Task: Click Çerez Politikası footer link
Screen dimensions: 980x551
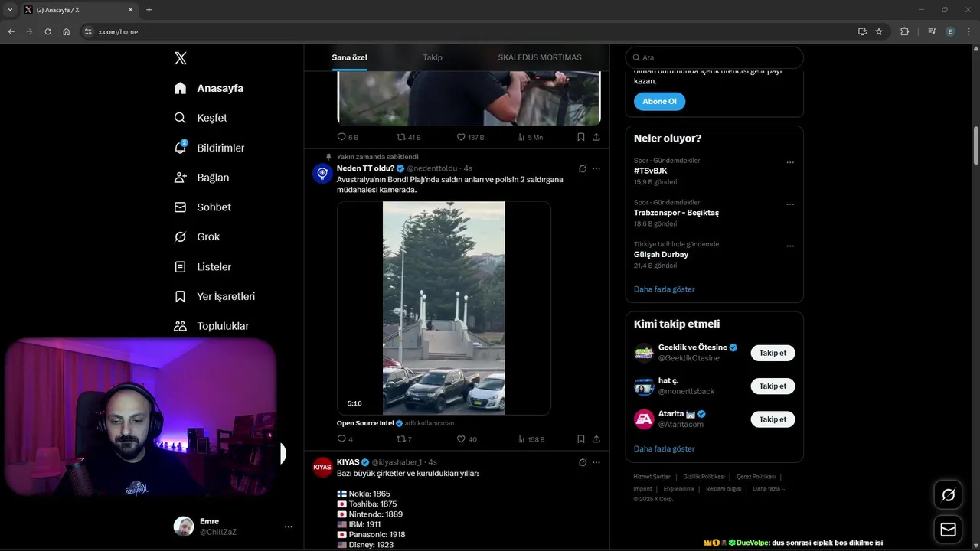Action: pyautogui.click(x=756, y=477)
